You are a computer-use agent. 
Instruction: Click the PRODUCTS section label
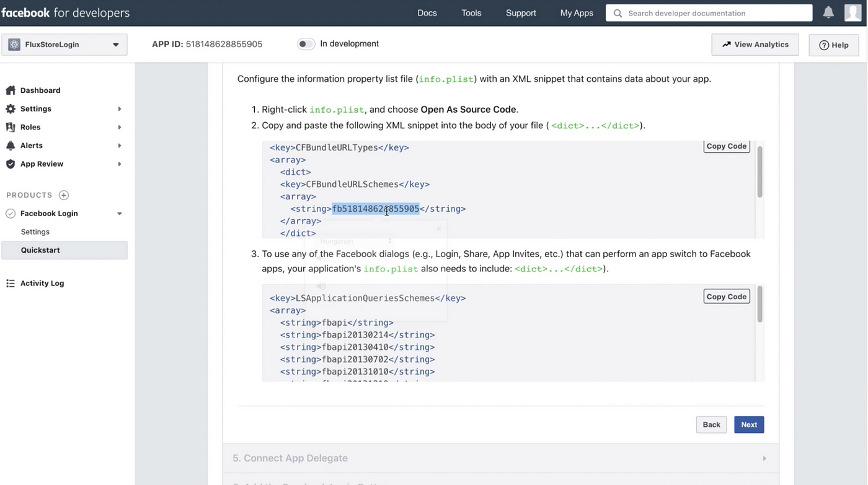coord(29,195)
